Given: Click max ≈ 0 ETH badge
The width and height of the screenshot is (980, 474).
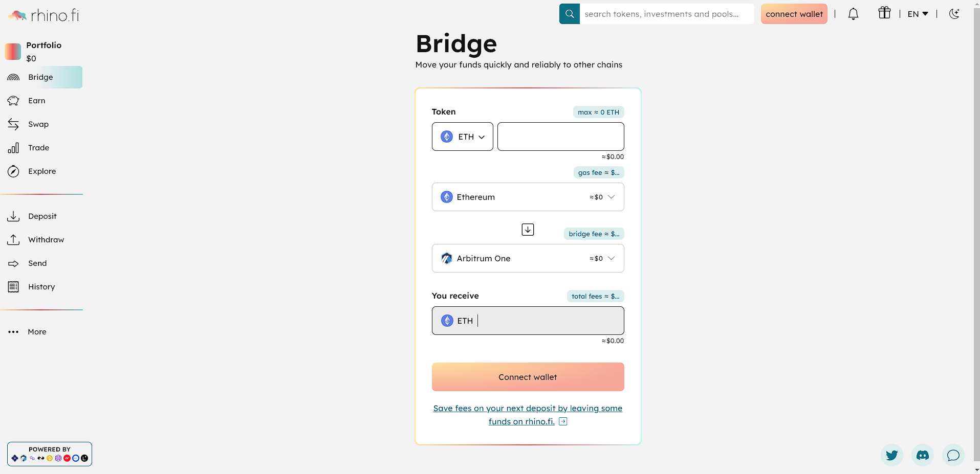Looking at the screenshot, I should [x=598, y=112].
